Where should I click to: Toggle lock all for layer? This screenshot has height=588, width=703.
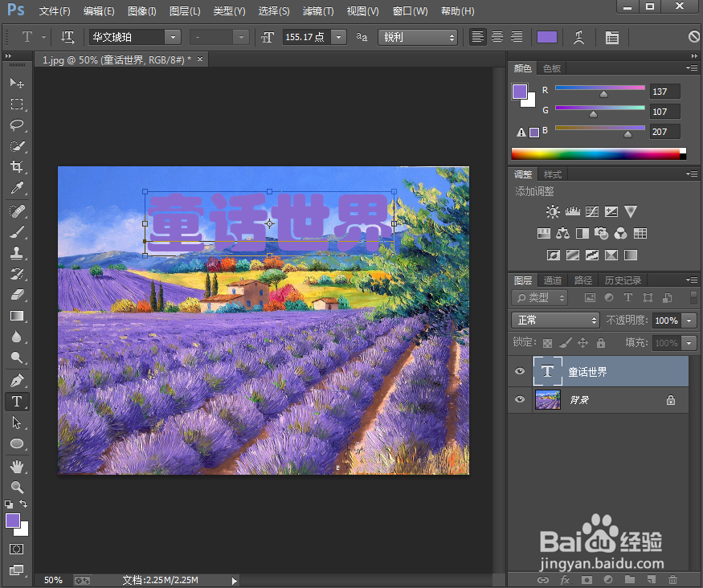pos(601,343)
